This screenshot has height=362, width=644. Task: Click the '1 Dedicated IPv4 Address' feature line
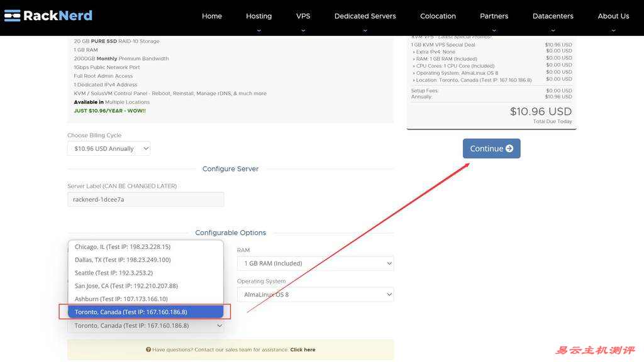(x=106, y=85)
